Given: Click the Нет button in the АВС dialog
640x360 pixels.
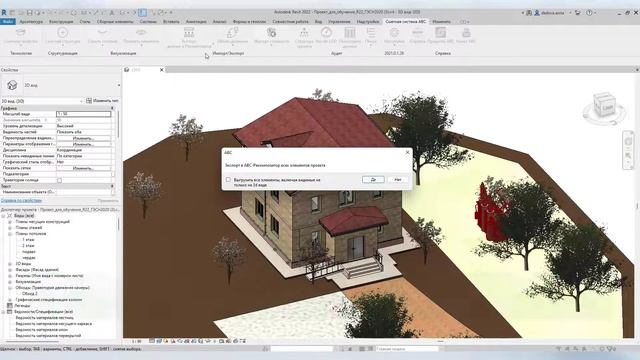Looking at the screenshot, I should tap(398, 180).
